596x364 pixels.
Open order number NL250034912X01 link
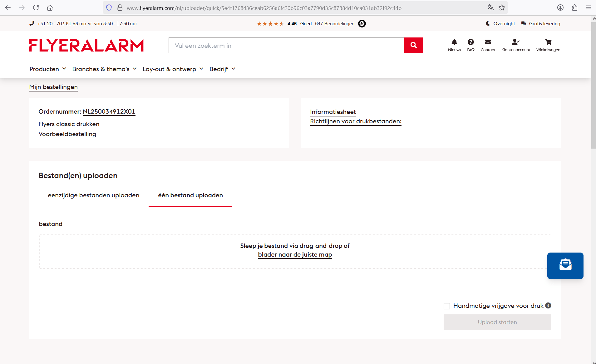109,112
